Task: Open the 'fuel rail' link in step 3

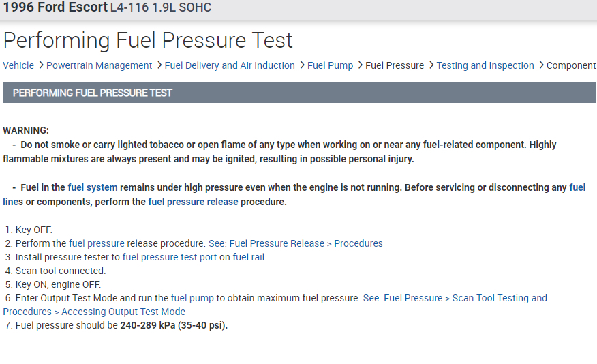Action: (x=249, y=257)
